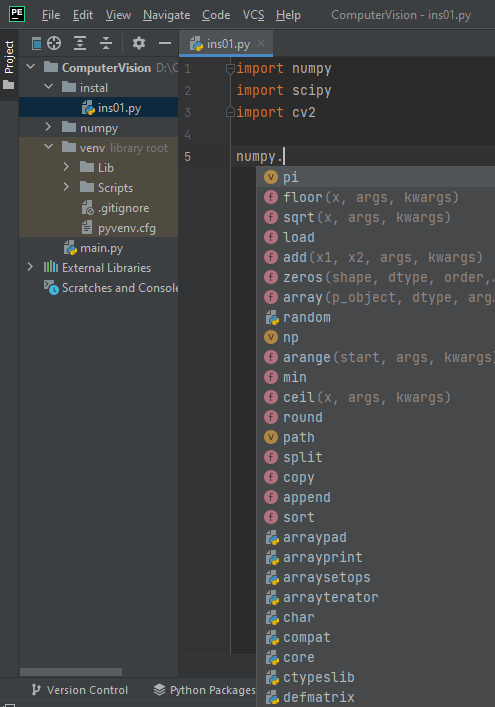Click the Collapse All toolbar icon

pyautogui.click(x=106, y=43)
